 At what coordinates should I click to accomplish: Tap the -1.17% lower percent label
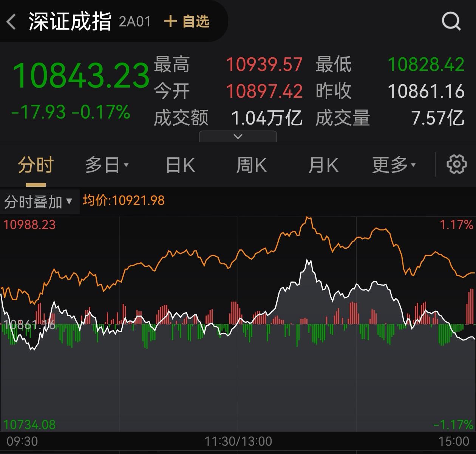click(453, 425)
